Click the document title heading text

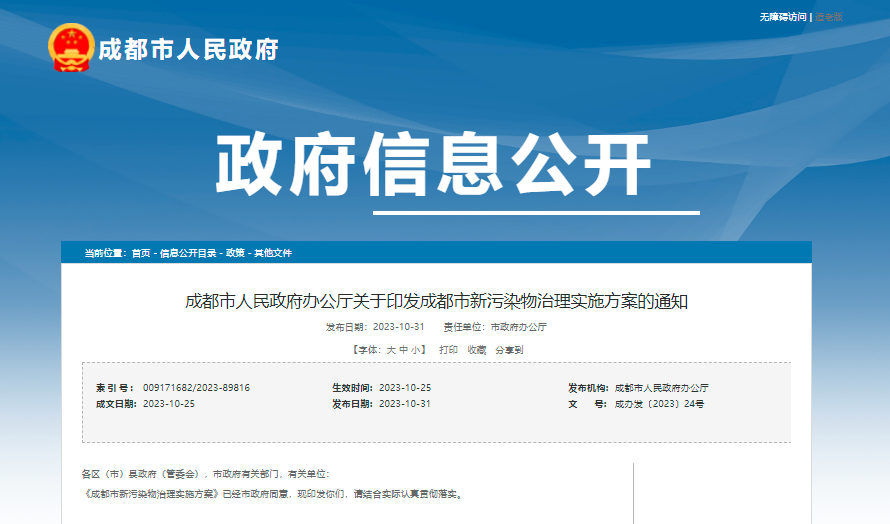click(436, 301)
